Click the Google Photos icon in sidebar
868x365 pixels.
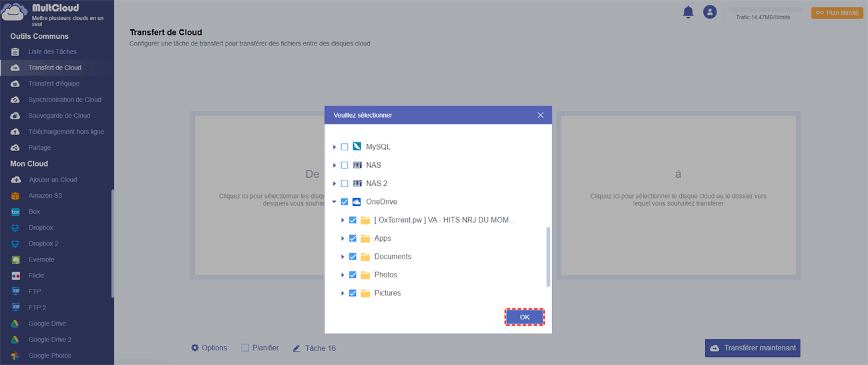tap(15, 356)
